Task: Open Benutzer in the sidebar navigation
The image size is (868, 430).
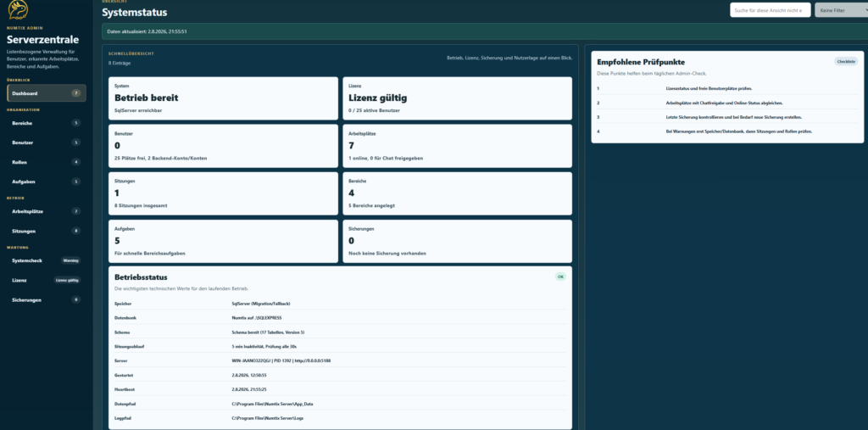Action: [47, 142]
